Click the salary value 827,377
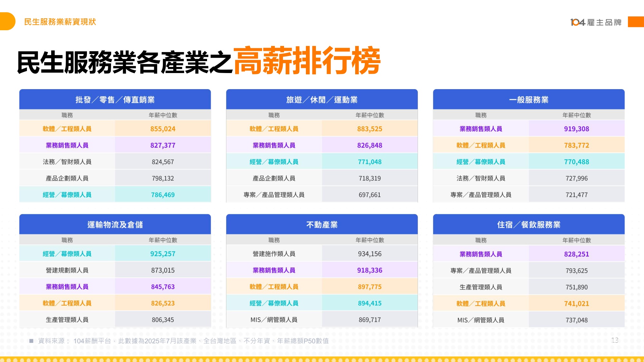Viewport: 644px width, 362px height. click(x=163, y=145)
